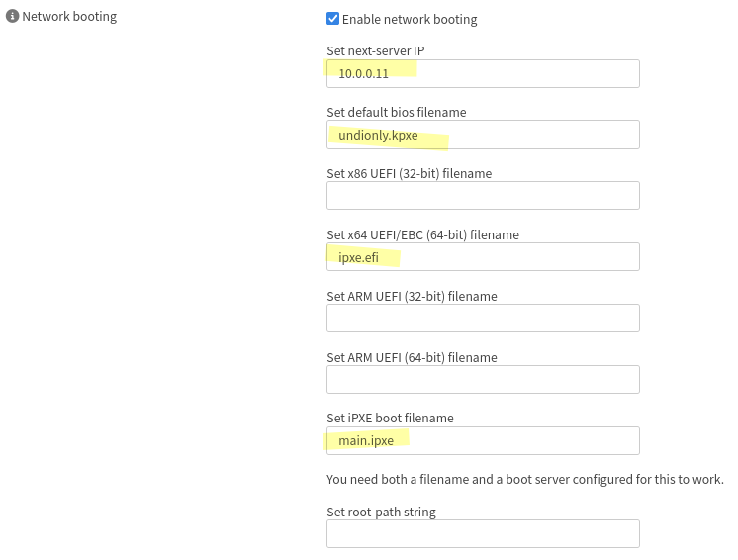Click the ARM UEFI (32-bit) filename input box
This screenshot has height=560, width=738.
tap(483, 319)
